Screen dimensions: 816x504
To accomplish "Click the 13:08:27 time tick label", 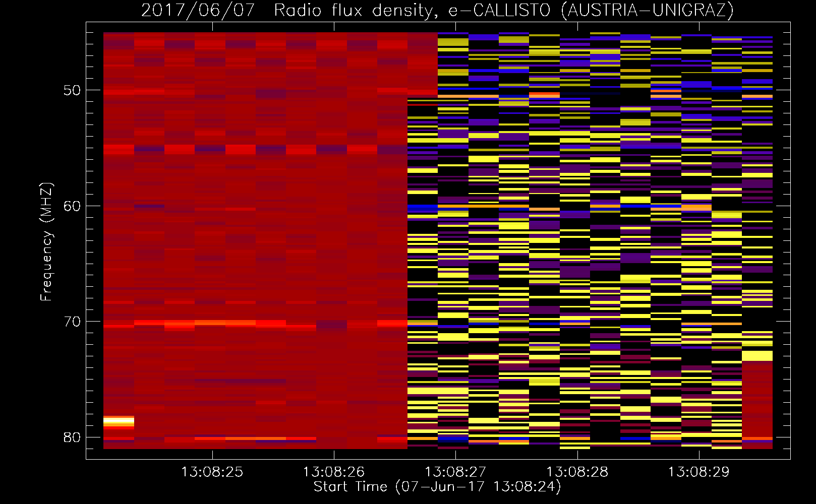I will click(x=455, y=472).
